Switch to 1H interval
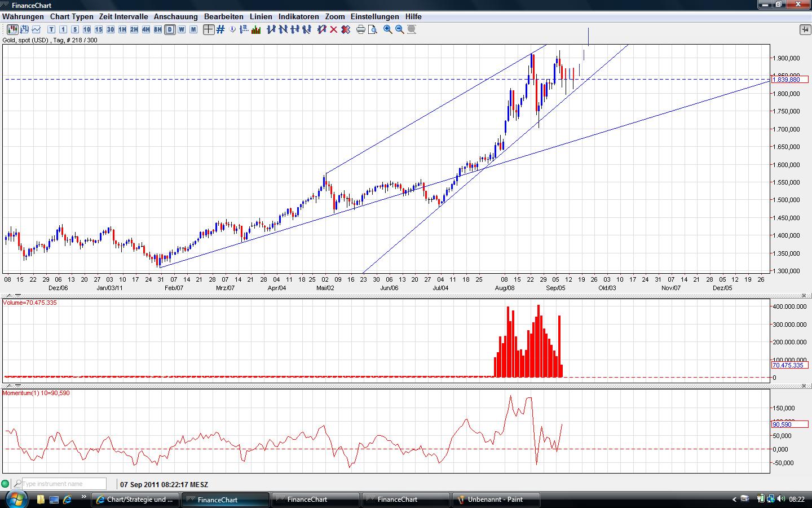The height and width of the screenshot is (508, 812). (x=122, y=29)
